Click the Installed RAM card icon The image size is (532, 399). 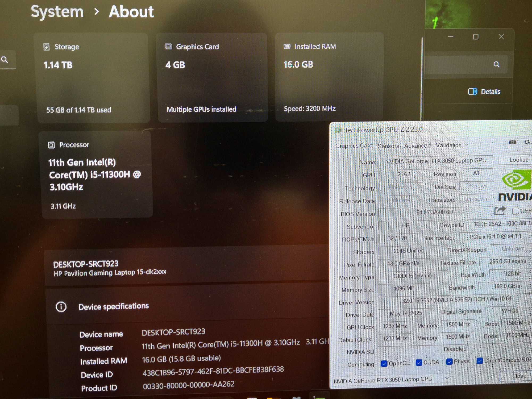[287, 47]
